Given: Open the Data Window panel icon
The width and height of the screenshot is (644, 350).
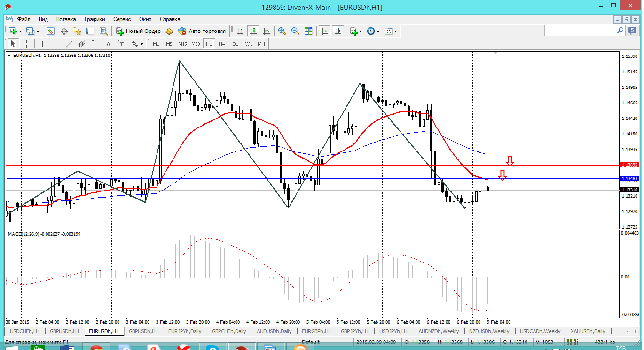Looking at the screenshot, I should [64, 31].
